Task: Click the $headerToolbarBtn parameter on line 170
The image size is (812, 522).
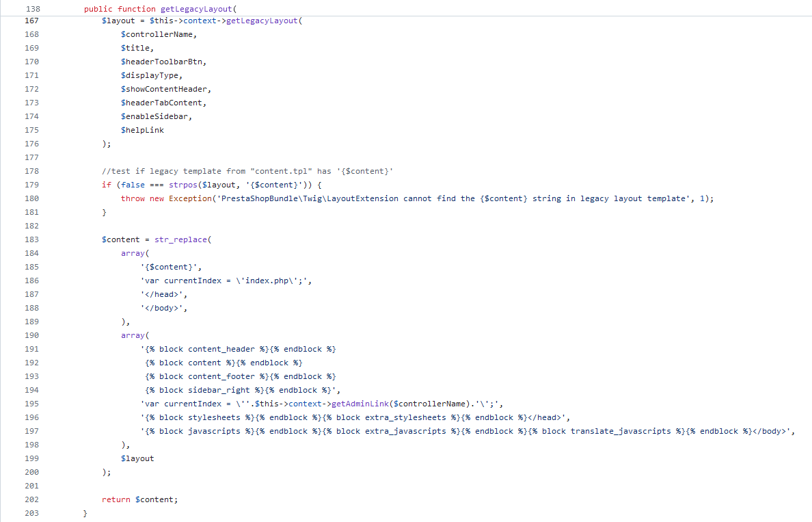Action: (x=163, y=62)
